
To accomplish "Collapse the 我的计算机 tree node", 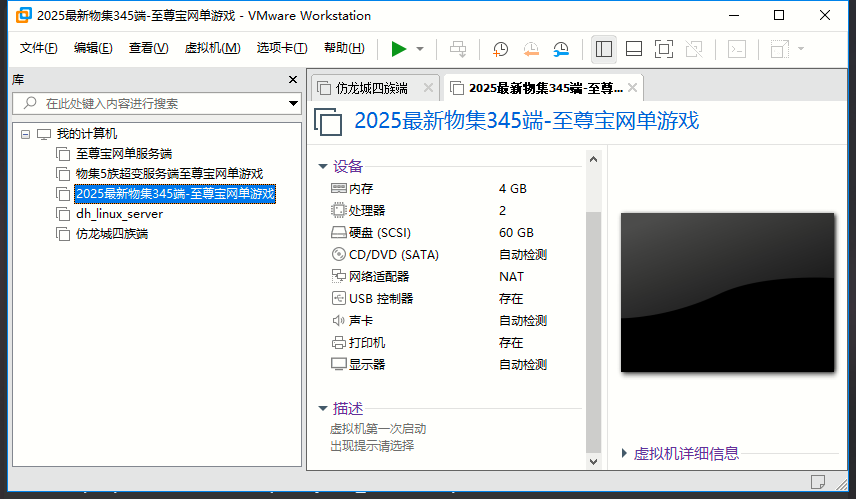I will tap(25, 134).
